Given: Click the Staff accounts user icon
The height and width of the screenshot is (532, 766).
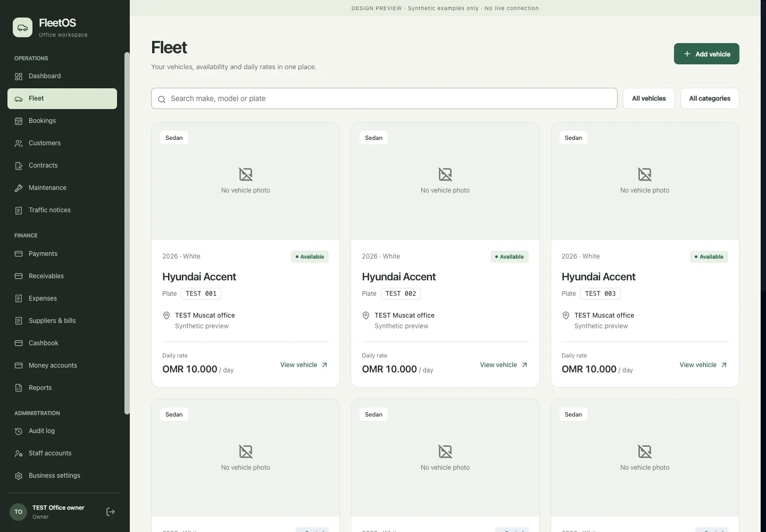Looking at the screenshot, I should pos(19,454).
